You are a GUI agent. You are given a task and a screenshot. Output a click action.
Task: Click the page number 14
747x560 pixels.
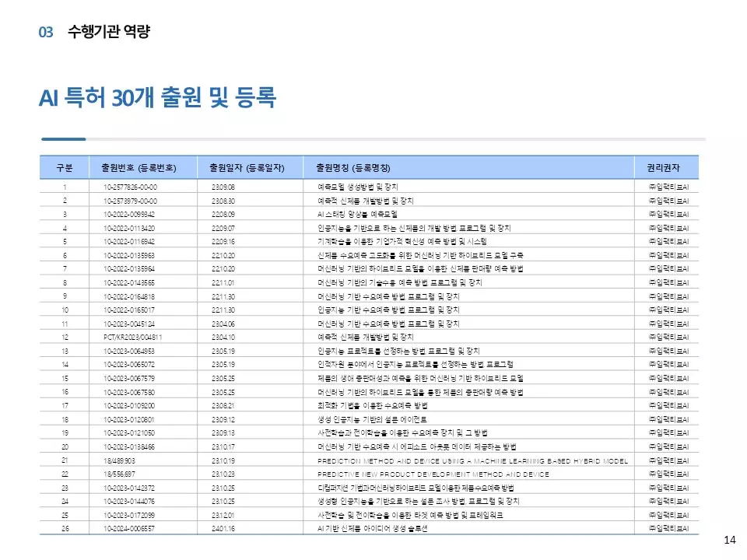coord(729,540)
